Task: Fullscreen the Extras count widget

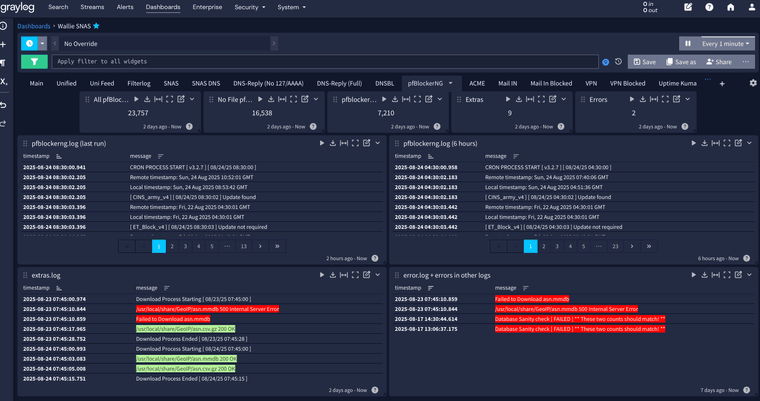Action: (x=541, y=99)
